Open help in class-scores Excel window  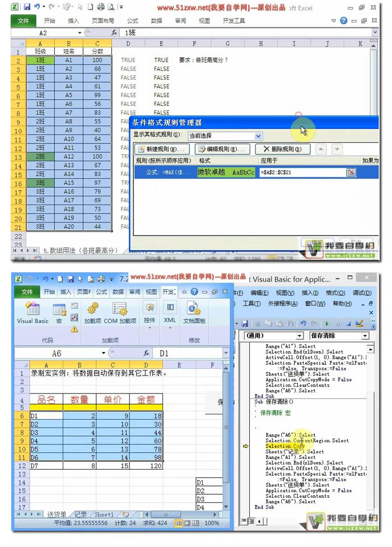click(344, 21)
